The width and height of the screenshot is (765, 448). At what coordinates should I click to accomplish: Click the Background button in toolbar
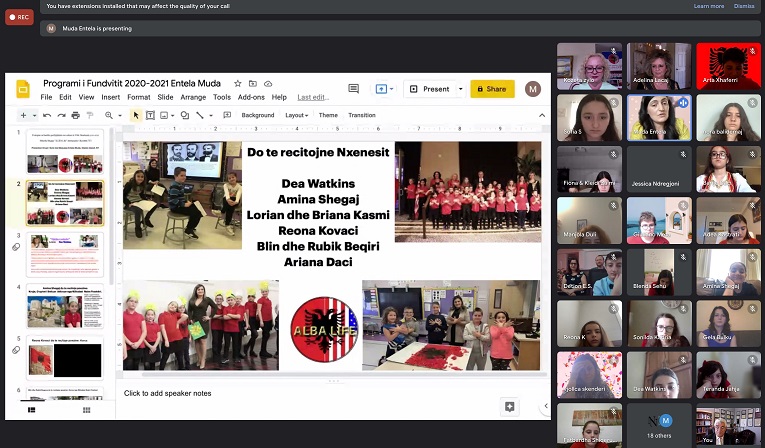[257, 115]
